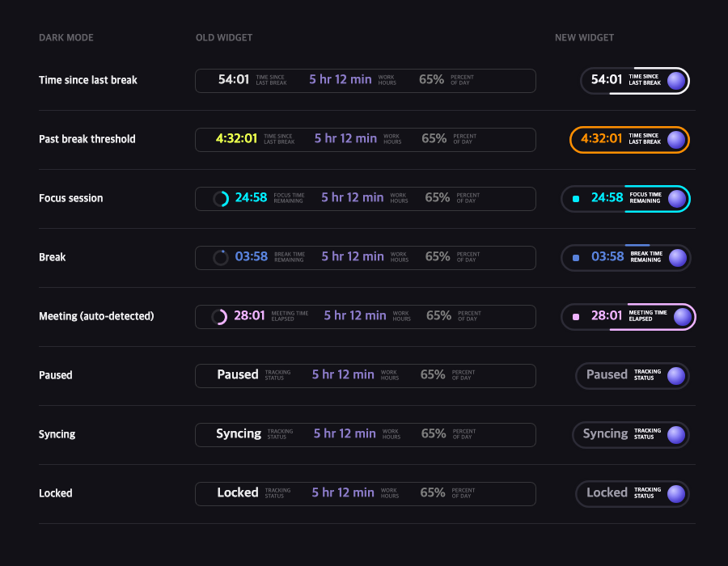This screenshot has width=728, height=566.
Task: Click Meeting (auto-detected) row label
Action: [96, 316]
